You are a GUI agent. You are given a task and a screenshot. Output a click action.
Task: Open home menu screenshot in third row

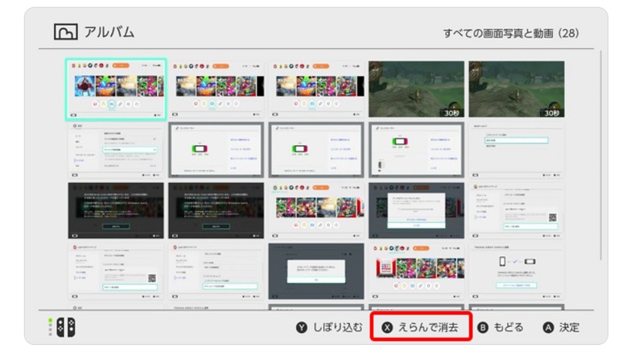point(316,210)
